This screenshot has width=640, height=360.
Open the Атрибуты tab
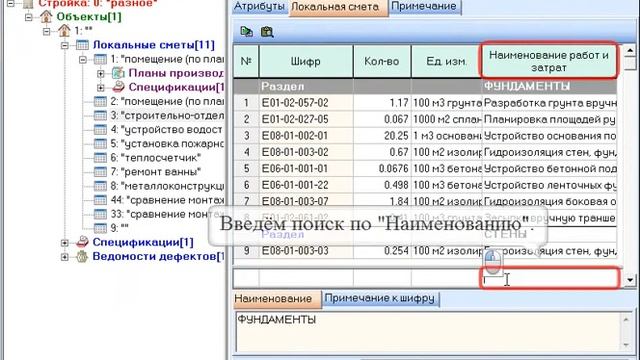(260, 7)
